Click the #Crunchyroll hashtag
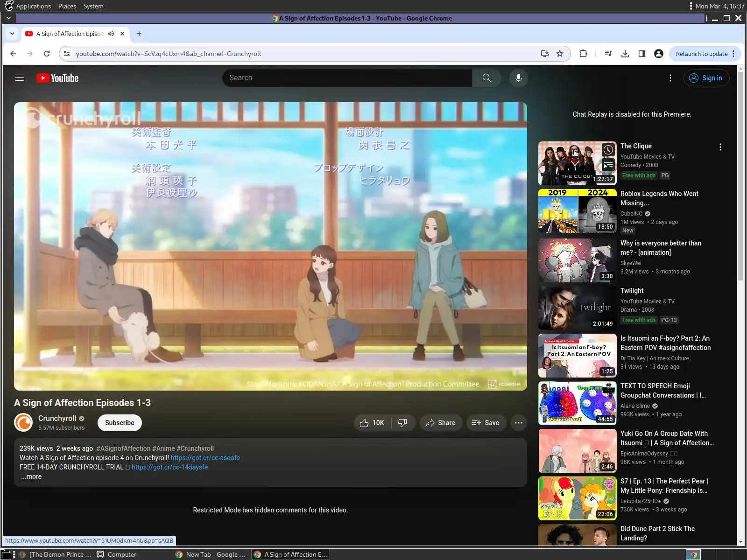The image size is (747, 560). (195, 448)
